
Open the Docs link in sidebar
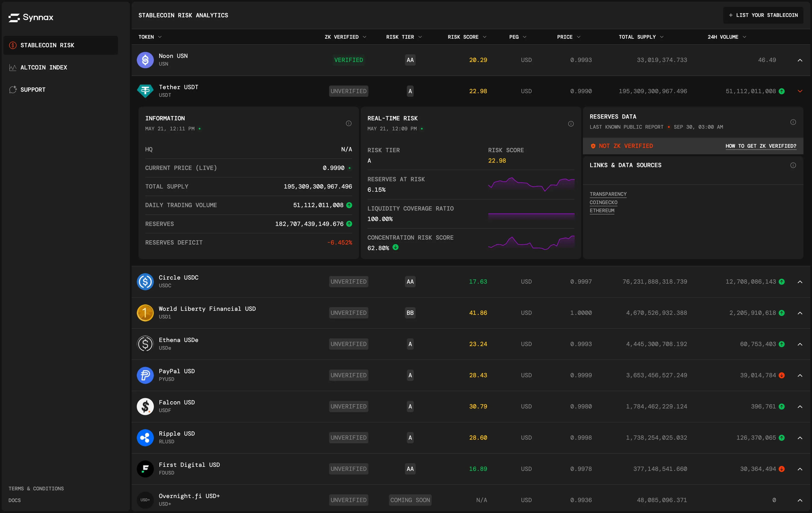click(x=15, y=500)
